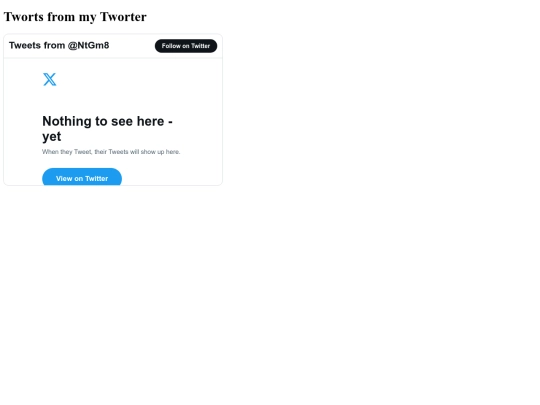Click the word View on the blue button

[x=64, y=178]
